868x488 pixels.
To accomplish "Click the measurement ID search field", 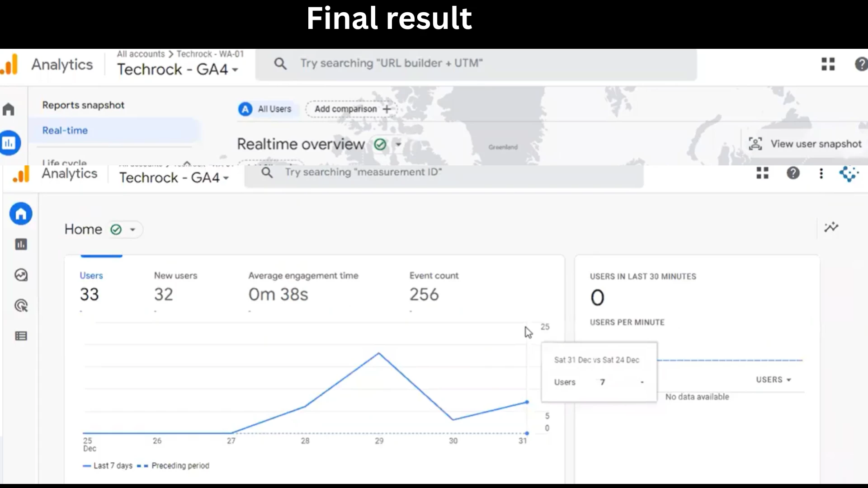I will pos(444,173).
